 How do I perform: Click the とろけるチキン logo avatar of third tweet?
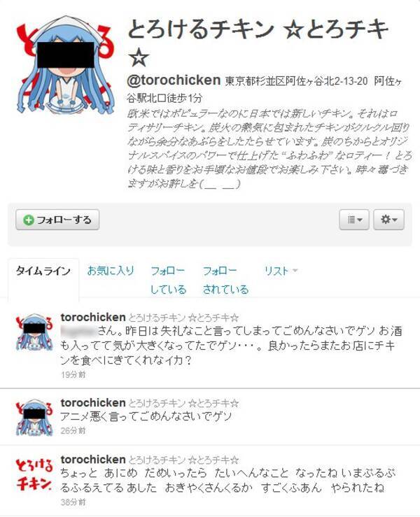tap(34, 474)
